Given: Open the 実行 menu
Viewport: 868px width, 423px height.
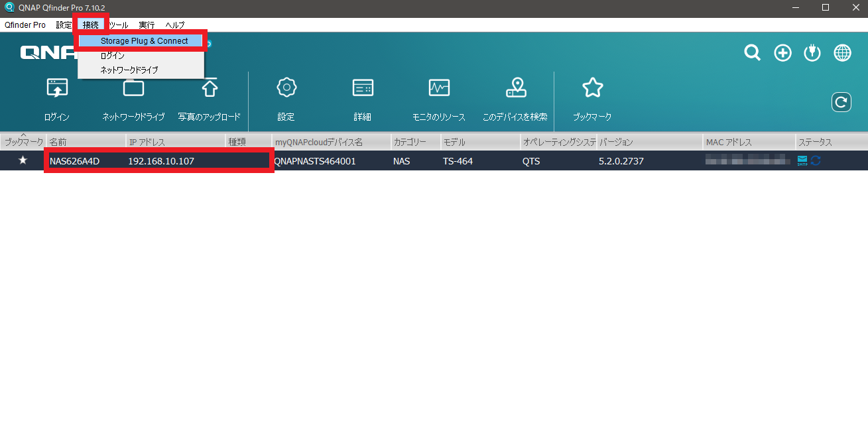Looking at the screenshot, I should click(x=147, y=25).
